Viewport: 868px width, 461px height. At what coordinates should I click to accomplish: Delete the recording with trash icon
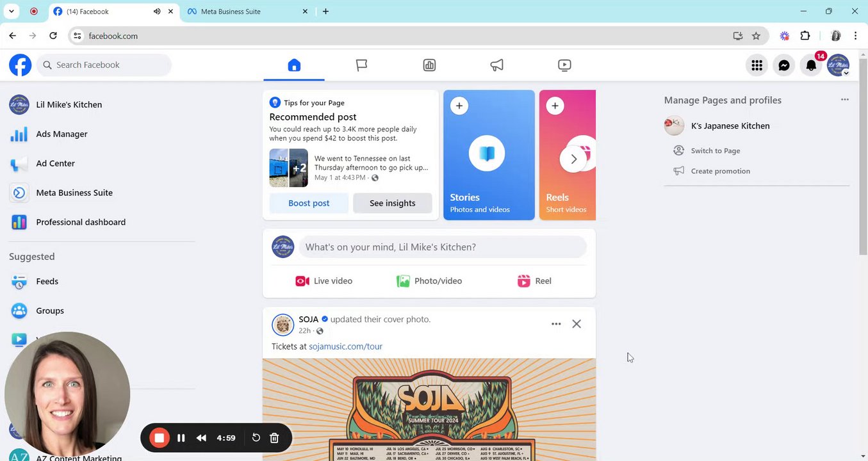click(274, 438)
